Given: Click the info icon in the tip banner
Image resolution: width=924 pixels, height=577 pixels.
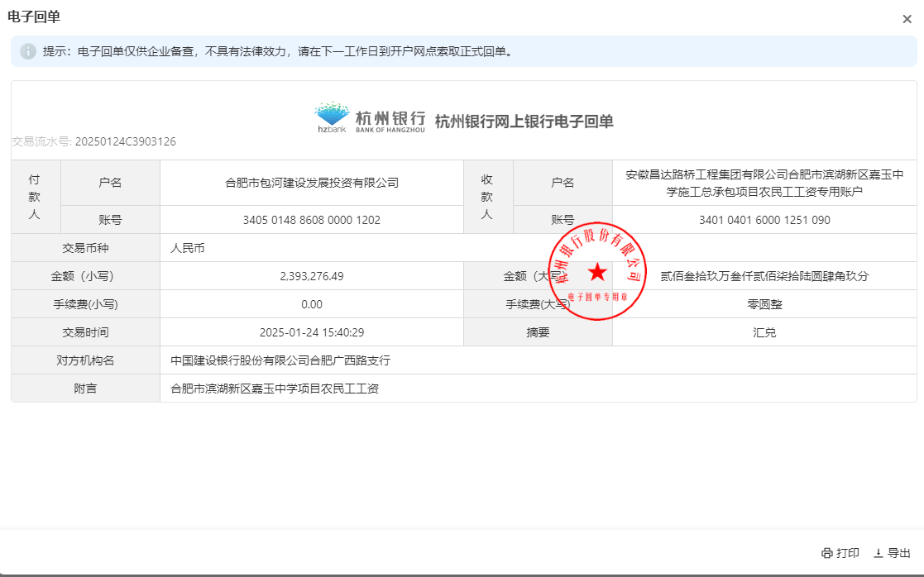Looking at the screenshot, I should [28, 51].
